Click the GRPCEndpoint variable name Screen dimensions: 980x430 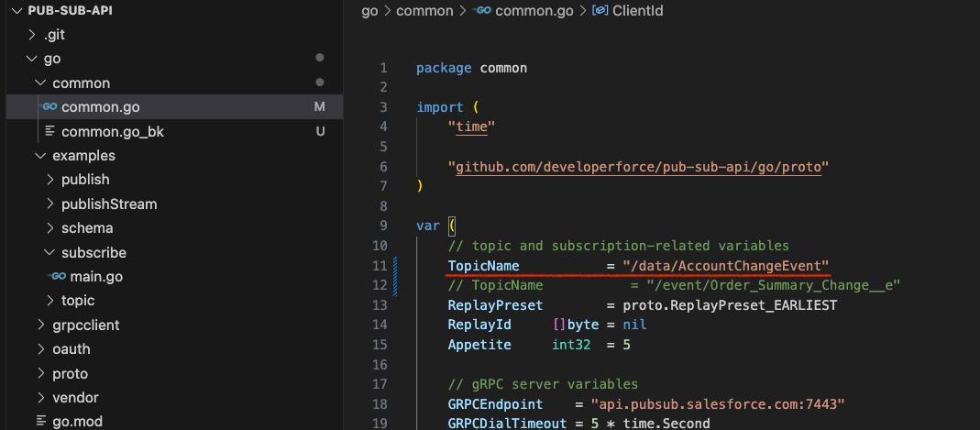495,403
